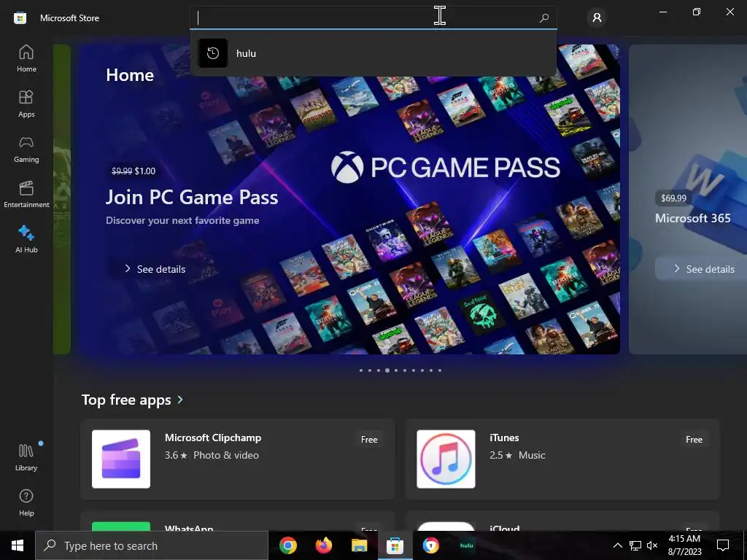747x560 pixels.
Task: Open the user account profile icon
Action: tap(597, 18)
